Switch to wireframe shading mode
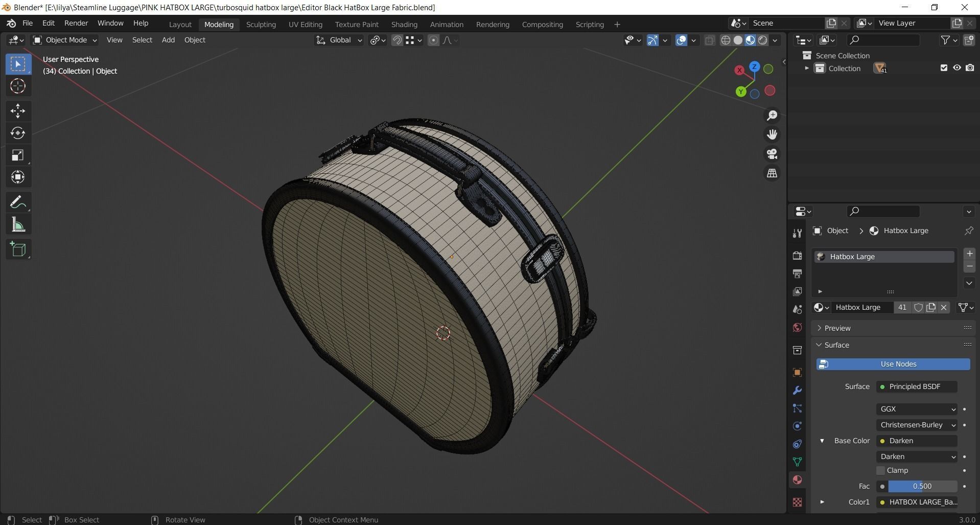This screenshot has width=980, height=525. pos(726,40)
